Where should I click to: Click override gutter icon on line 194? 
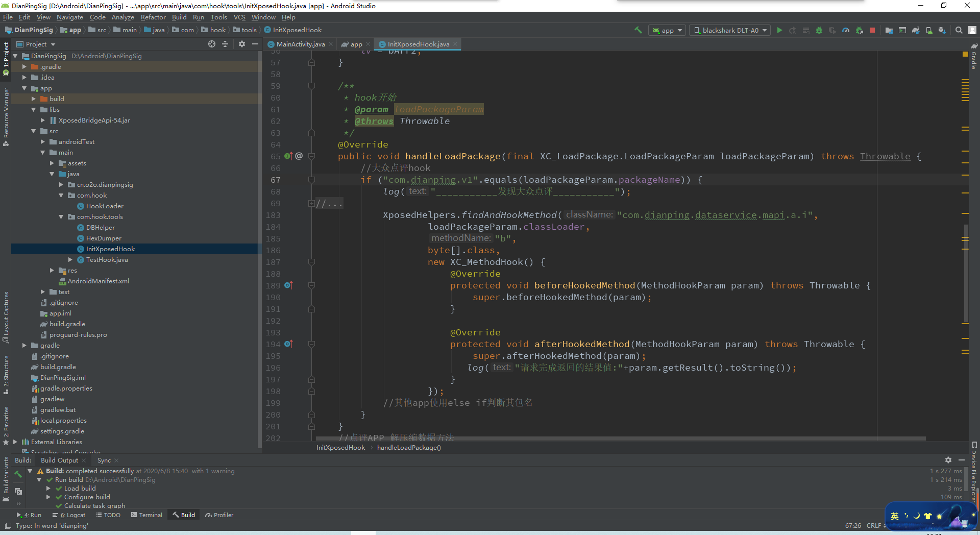(288, 344)
